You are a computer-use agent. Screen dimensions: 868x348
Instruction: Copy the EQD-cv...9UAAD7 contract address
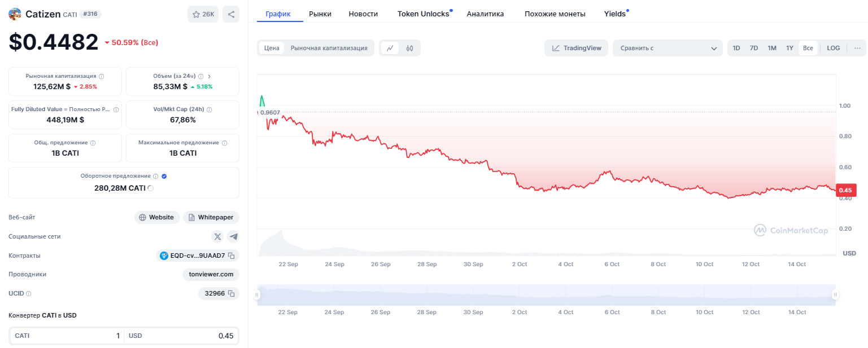(x=231, y=256)
